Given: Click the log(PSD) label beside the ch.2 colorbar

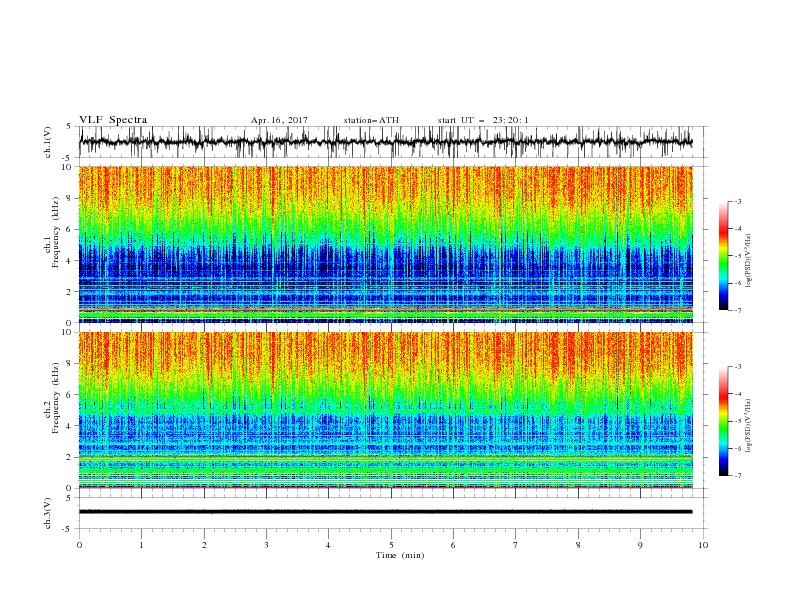Looking at the screenshot, I should tap(748, 426).
